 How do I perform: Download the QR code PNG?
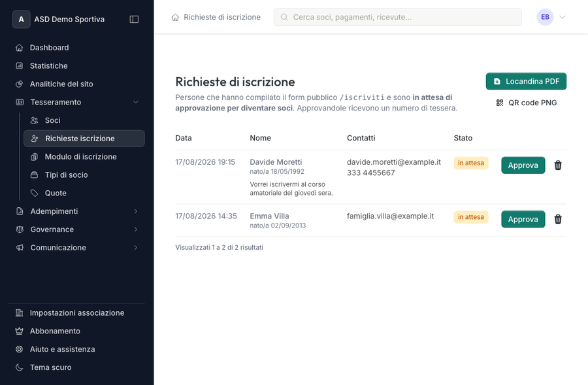(526, 103)
